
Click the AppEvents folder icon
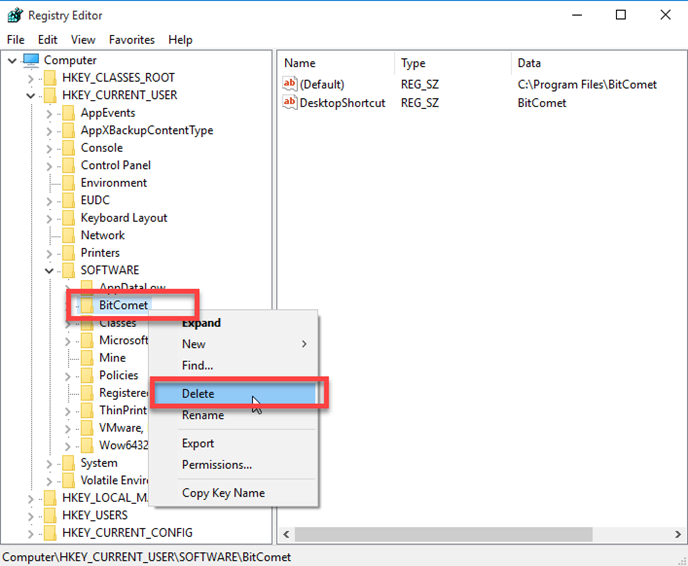[x=68, y=113]
